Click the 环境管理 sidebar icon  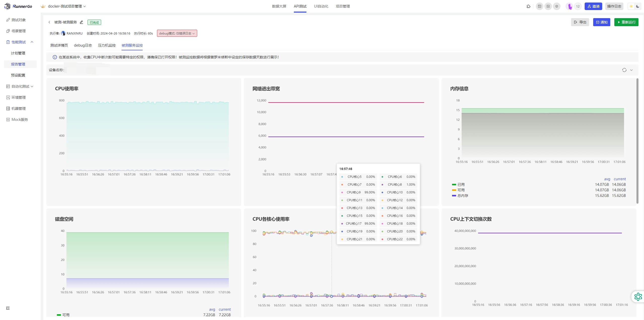8,97
